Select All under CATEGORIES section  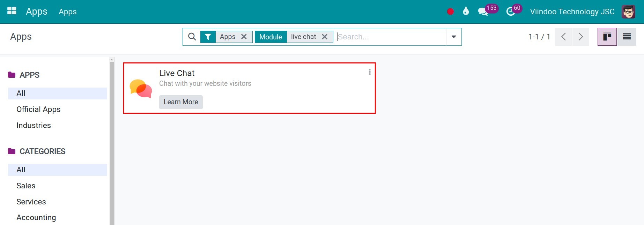[x=58, y=170]
